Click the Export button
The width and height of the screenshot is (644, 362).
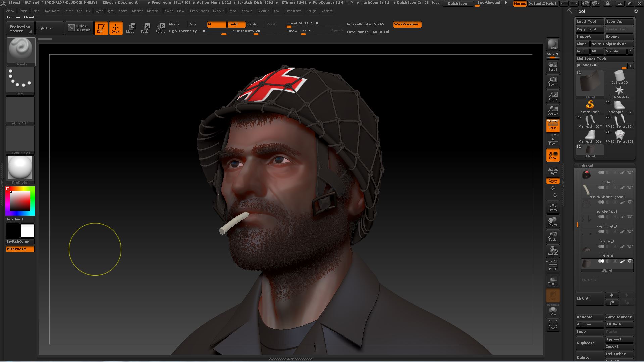619,37
